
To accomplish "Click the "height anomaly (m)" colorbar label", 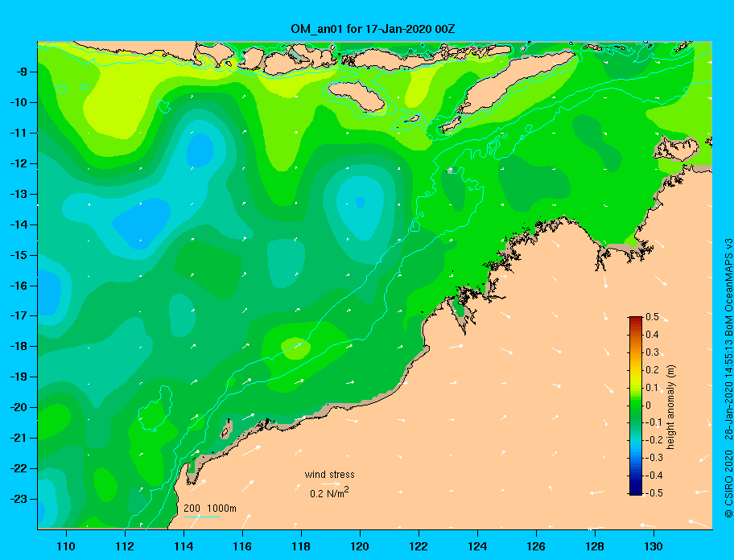I will pos(670,406).
